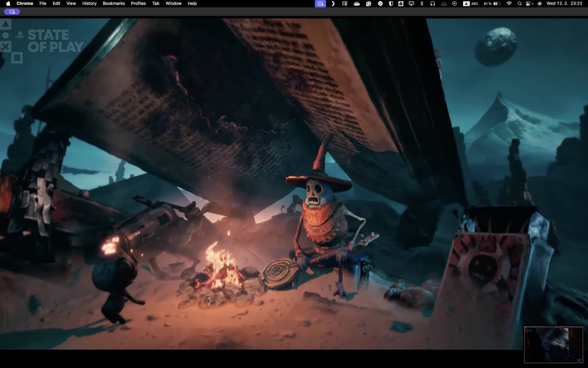This screenshot has height=368, width=588.
Task: Open the Bookmarks menu
Action: (114, 3)
